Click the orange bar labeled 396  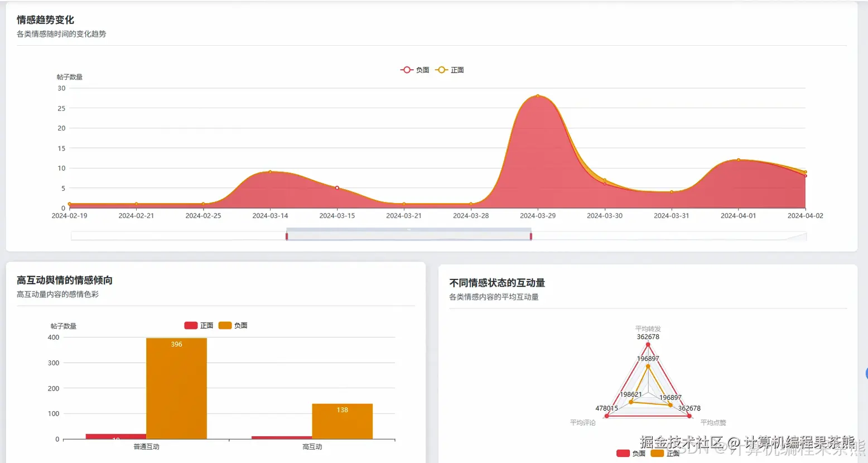click(176, 388)
